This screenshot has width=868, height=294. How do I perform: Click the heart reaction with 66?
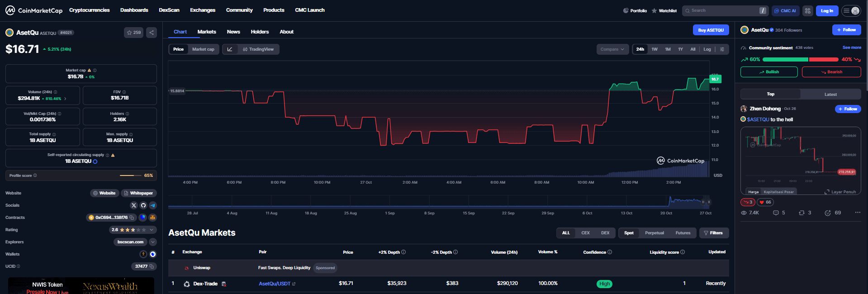765,202
